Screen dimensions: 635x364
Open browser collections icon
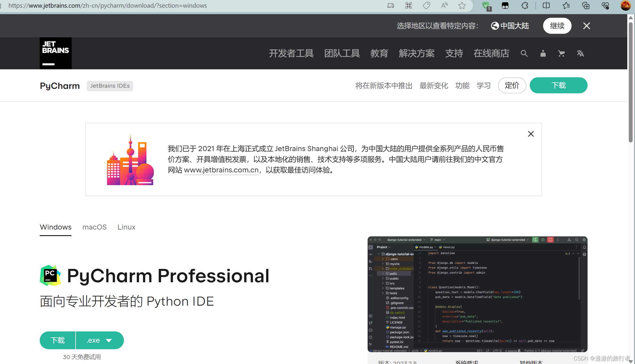point(586,6)
